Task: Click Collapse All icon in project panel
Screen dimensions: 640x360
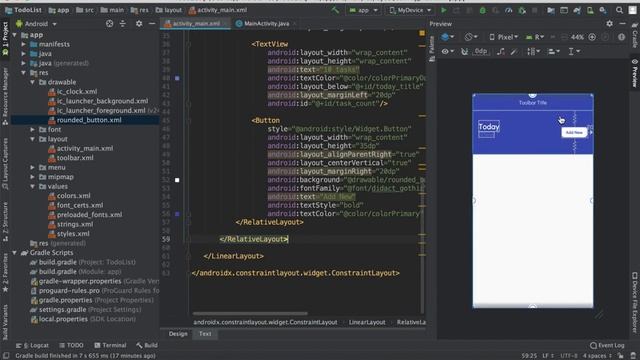Action: click(123, 24)
